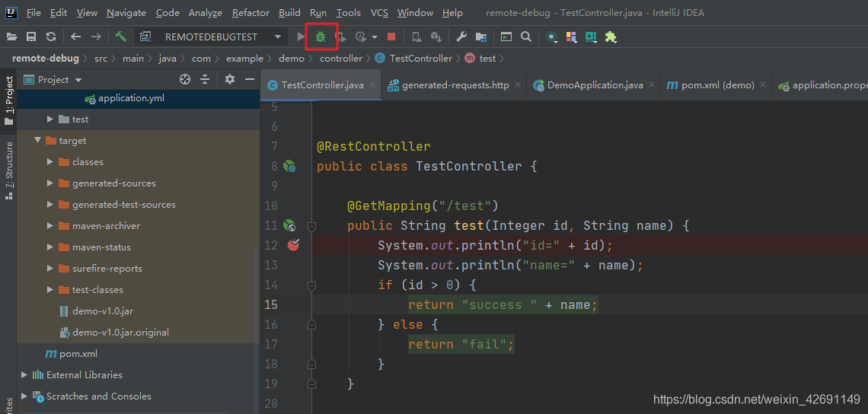Click the project structure folder icon
The width and height of the screenshot is (868, 414).
(481, 37)
